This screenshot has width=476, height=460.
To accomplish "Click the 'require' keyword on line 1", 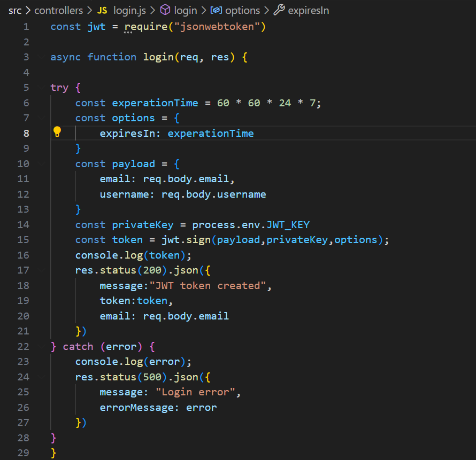I will (145, 27).
